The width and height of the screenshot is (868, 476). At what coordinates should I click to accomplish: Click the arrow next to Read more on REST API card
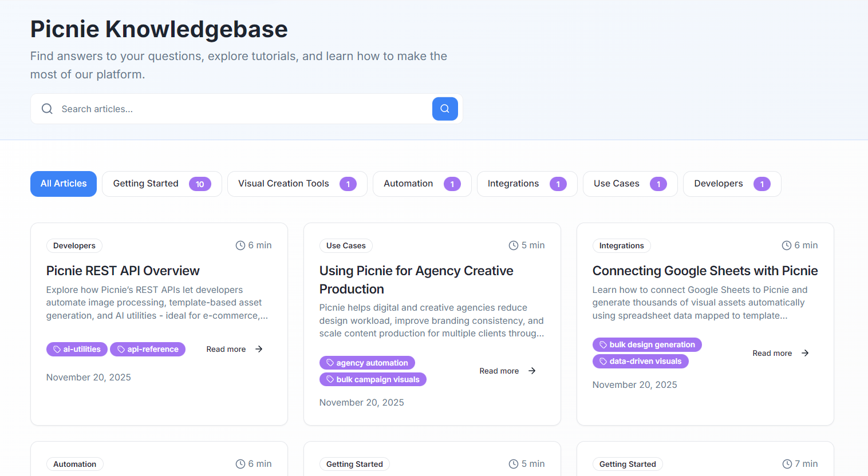258,349
